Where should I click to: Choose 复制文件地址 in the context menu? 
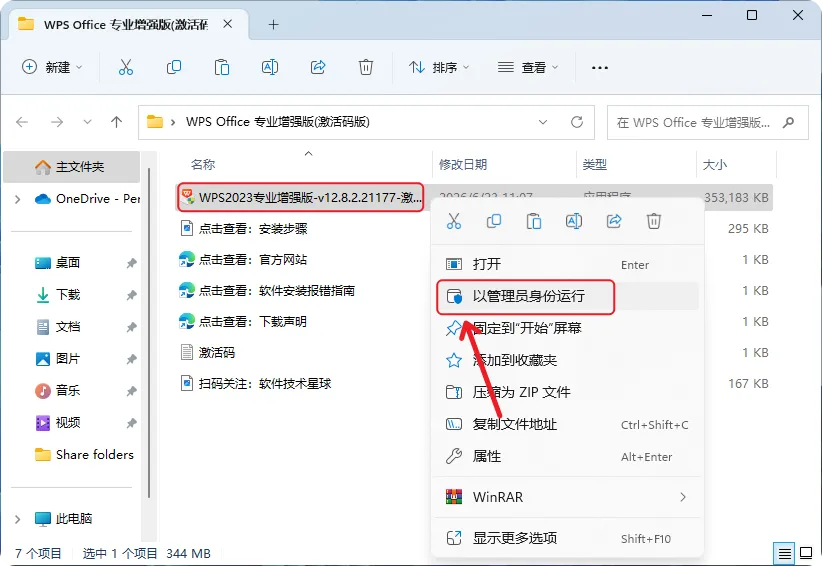coord(567,424)
